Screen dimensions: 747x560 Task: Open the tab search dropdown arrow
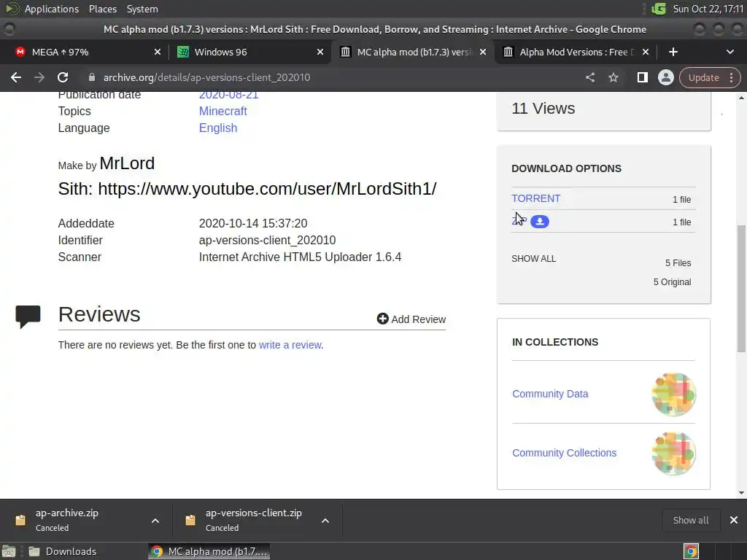(729, 52)
